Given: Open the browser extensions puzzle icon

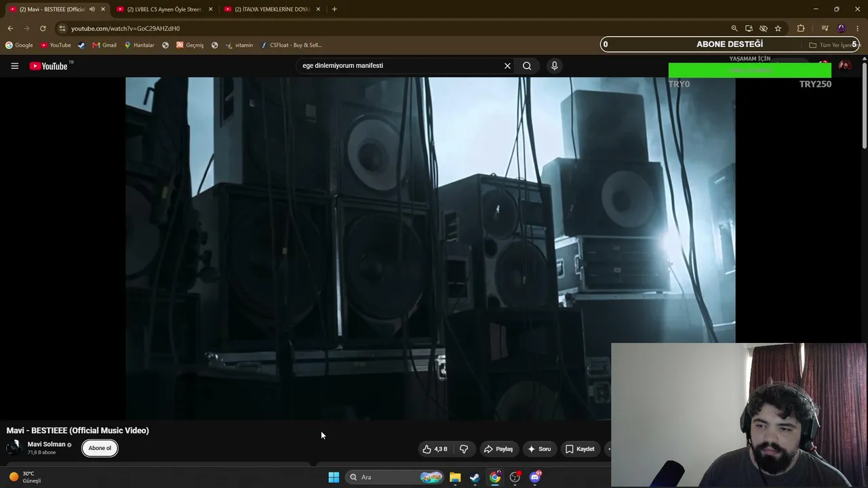Looking at the screenshot, I should (x=801, y=28).
